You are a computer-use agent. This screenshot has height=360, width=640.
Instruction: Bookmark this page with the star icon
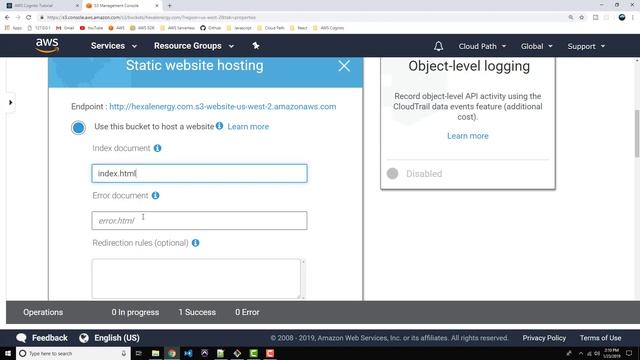pyautogui.click(x=582, y=18)
